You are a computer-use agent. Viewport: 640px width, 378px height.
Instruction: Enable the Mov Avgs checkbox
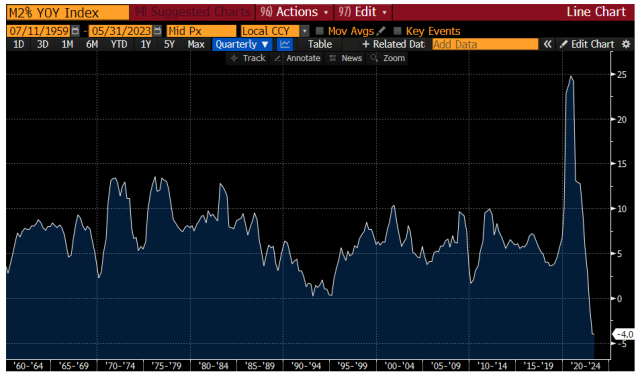pyautogui.click(x=320, y=31)
